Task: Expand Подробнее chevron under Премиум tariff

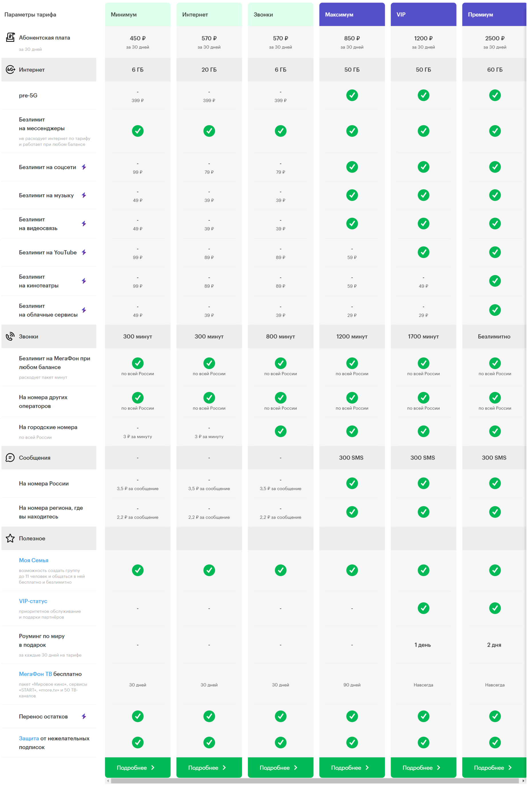Action: [x=510, y=768]
